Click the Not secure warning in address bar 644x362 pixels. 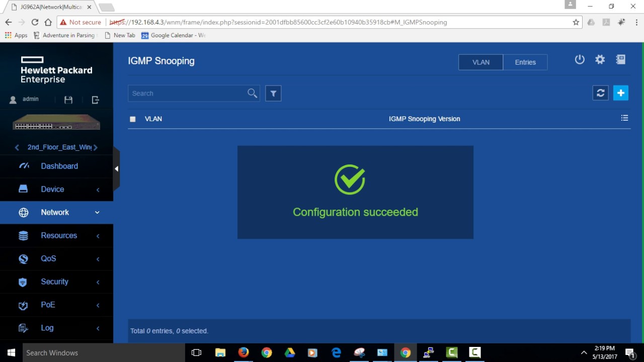(x=80, y=22)
